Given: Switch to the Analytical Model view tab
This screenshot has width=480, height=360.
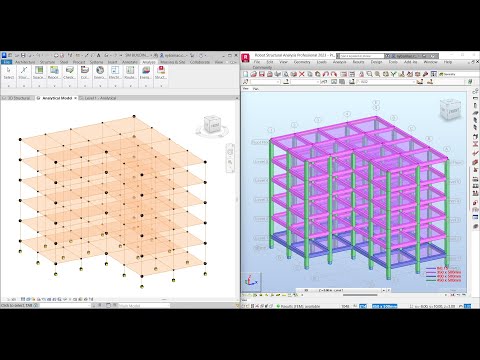Looking at the screenshot, I should click(57, 98).
